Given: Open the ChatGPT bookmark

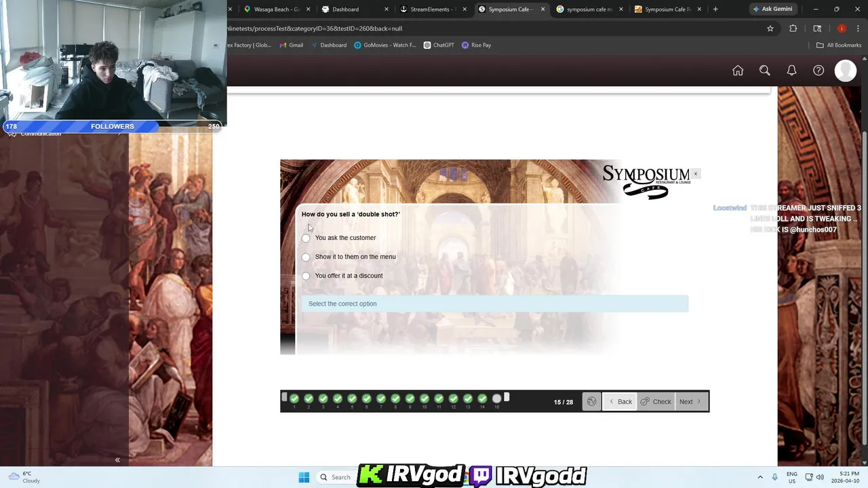Looking at the screenshot, I should [x=439, y=45].
